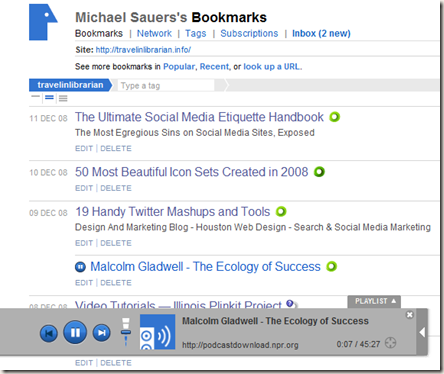Click the bottom DELETE link below the player

coord(116,363)
